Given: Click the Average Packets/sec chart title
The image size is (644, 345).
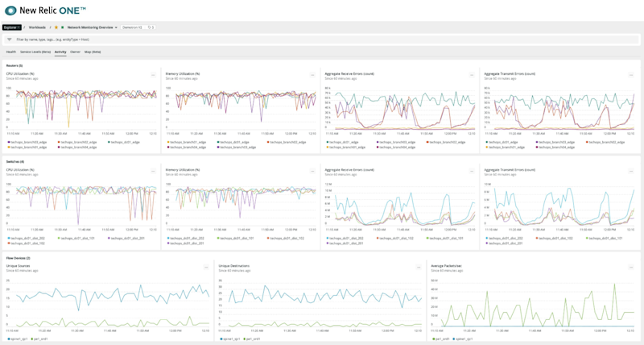Looking at the screenshot, I should (447, 266).
